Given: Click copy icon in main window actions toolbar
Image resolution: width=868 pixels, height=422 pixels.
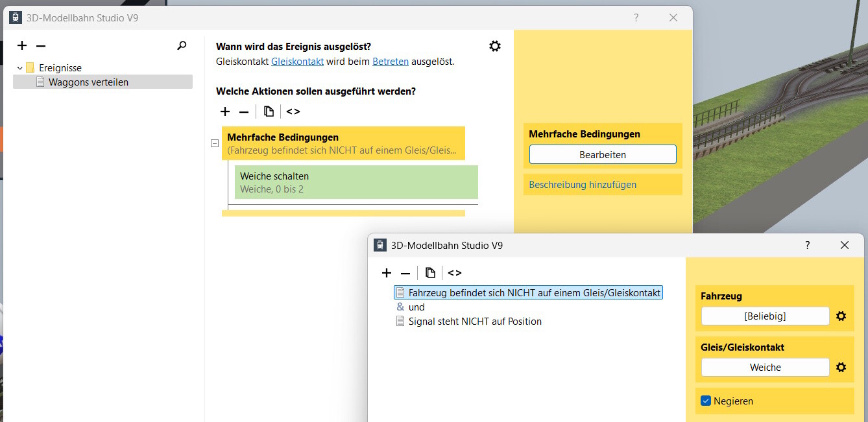Looking at the screenshot, I should pyautogui.click(x=269, y=111).
